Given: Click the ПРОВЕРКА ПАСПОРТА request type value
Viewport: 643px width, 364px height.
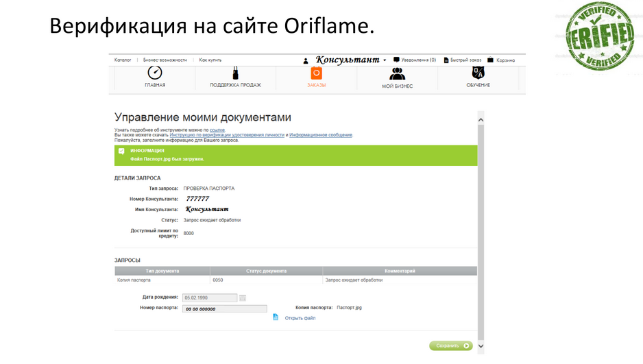Looking at the screenshot, I should pyautogui.click(x=209, y=189).
